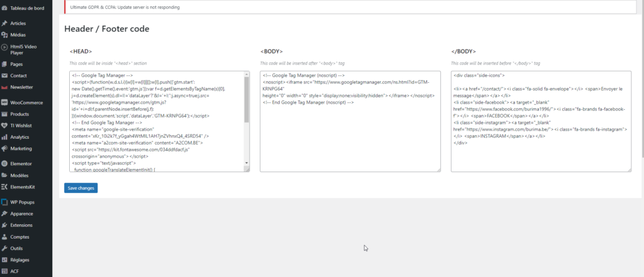Screen dimensions: 644x277
Task: Click the ACF icon in sidebar
Action: tap(4, 271)
